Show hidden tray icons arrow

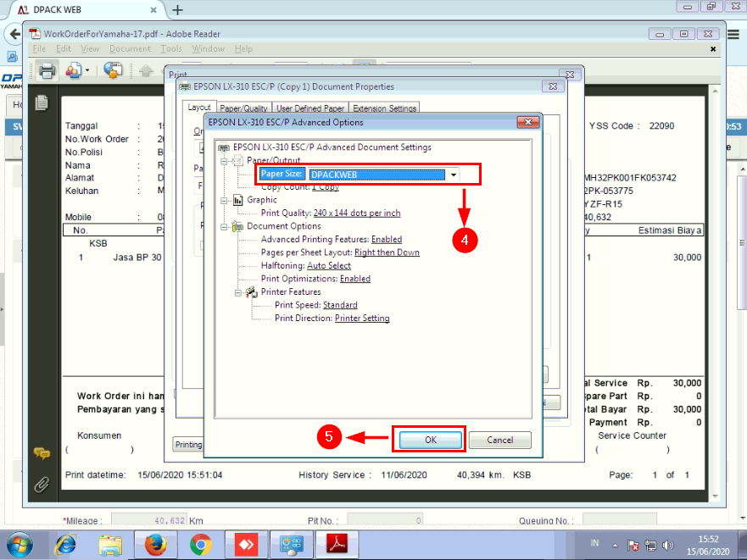(x=615, y=546)
